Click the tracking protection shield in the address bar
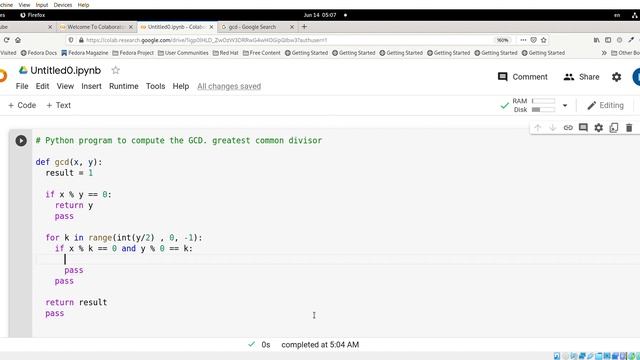This screenshot has width=640, height=360. [x=71, y=40]
